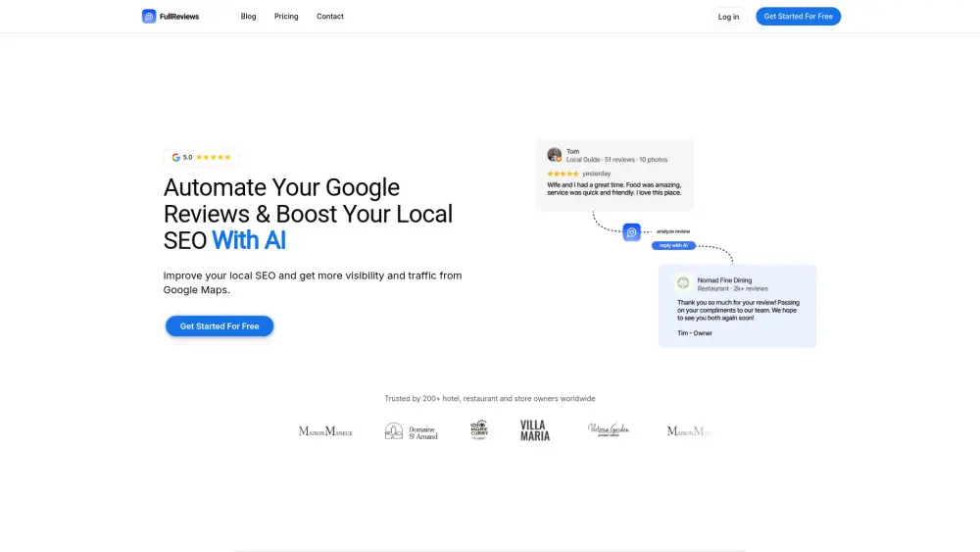Screen dimensions: 980x552
Task: Click the circular curry restaurant logo
Action: (478, 430)
